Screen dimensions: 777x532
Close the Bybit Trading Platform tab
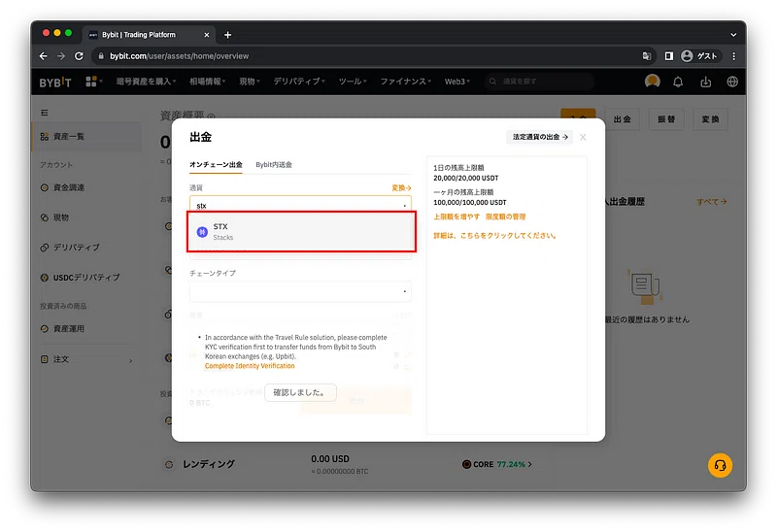click(x=207, y=35)
